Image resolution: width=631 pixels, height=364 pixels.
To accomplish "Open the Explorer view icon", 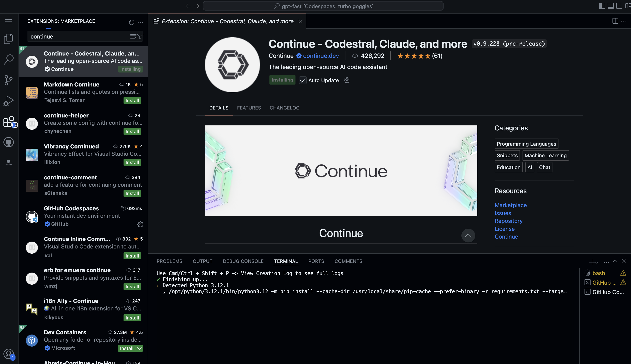I will point(9,39).
